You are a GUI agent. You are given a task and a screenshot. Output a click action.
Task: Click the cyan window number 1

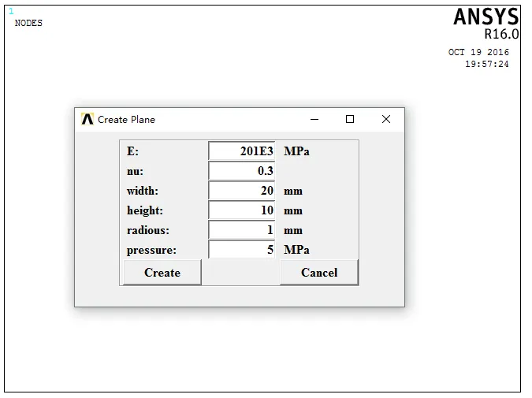[11, 12]
